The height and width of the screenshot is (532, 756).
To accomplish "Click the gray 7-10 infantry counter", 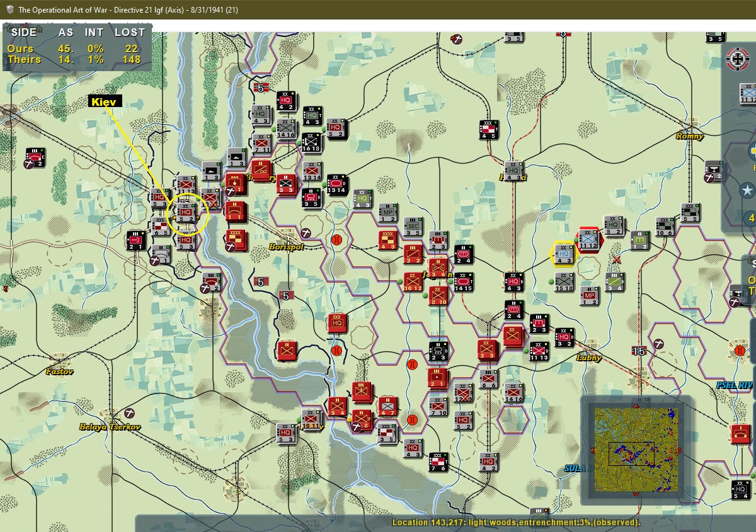I will coord(438,407).
